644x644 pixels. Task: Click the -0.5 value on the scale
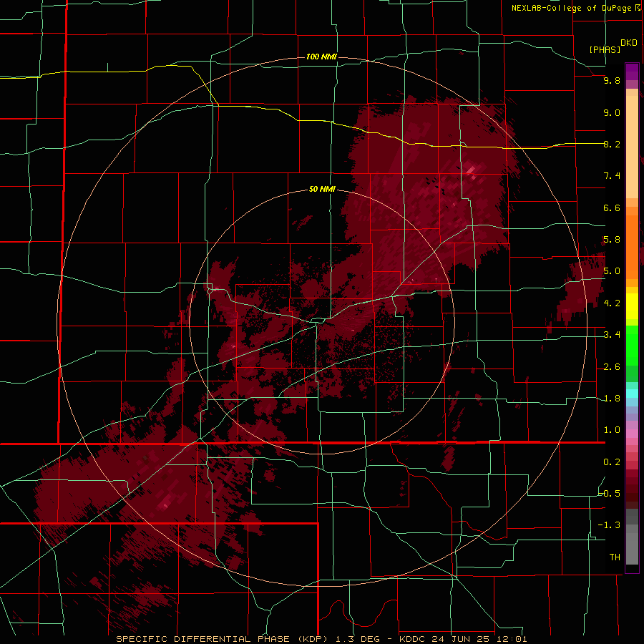pos(610,494)
